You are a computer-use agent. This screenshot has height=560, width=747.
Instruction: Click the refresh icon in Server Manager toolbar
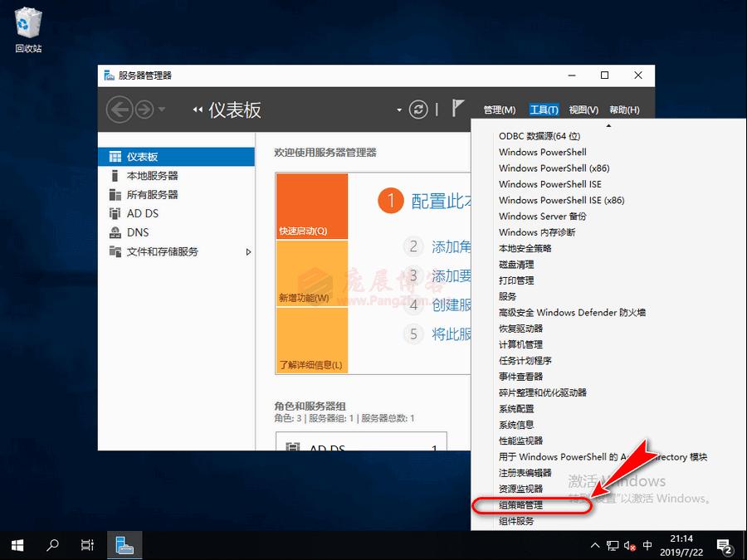point(417,109)
